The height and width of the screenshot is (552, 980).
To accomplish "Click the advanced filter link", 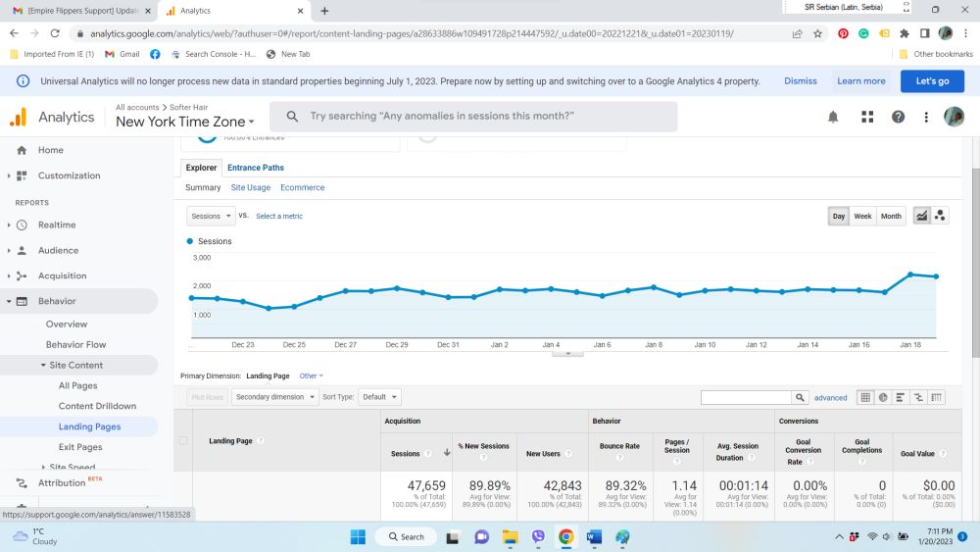I will (831, 398).
